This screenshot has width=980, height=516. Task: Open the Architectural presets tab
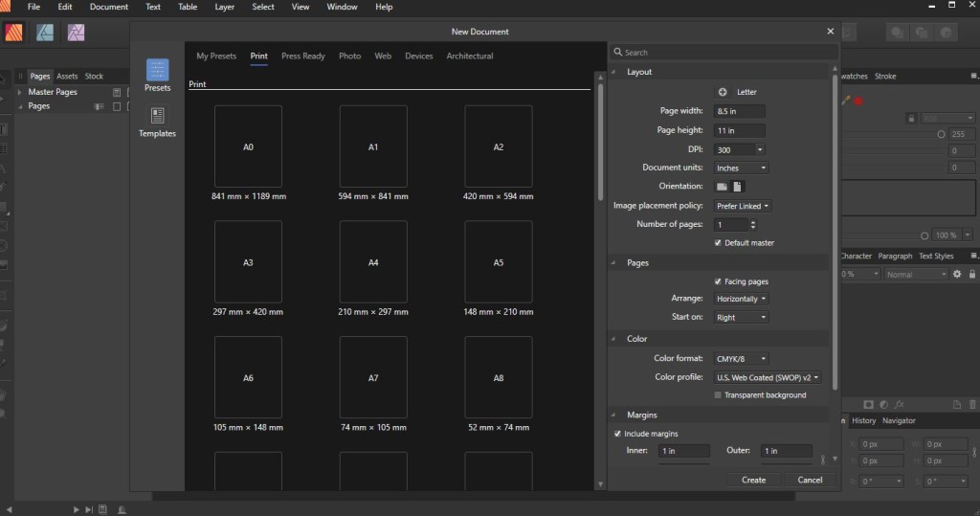click(469, 56)
